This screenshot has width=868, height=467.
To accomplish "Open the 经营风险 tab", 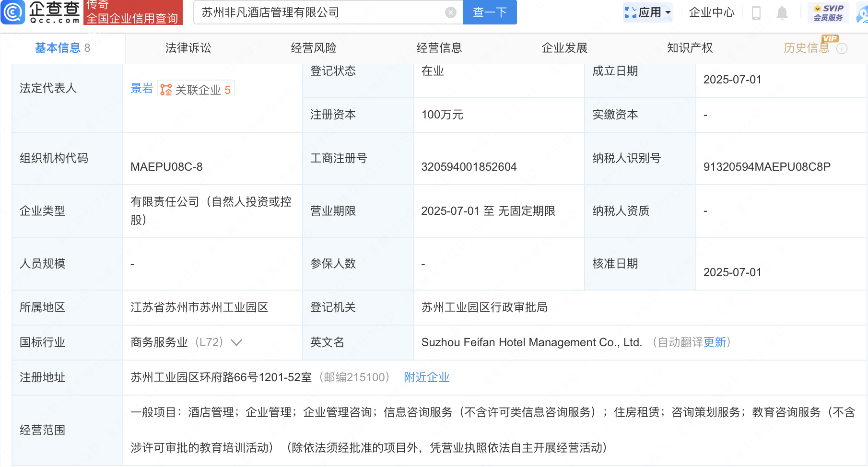I will coord(314,48).
